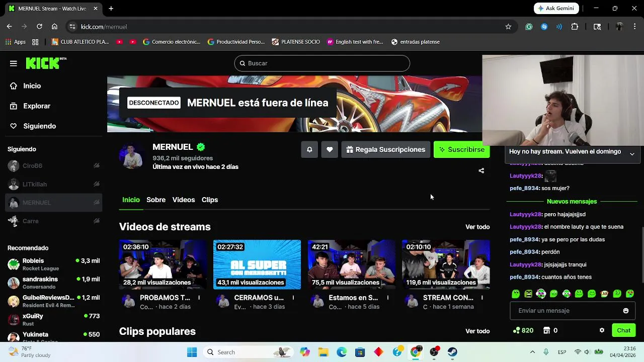Viewport: 644px width, 362px height.
Task: Click the green Chat send button
Action: coord(623,330)
